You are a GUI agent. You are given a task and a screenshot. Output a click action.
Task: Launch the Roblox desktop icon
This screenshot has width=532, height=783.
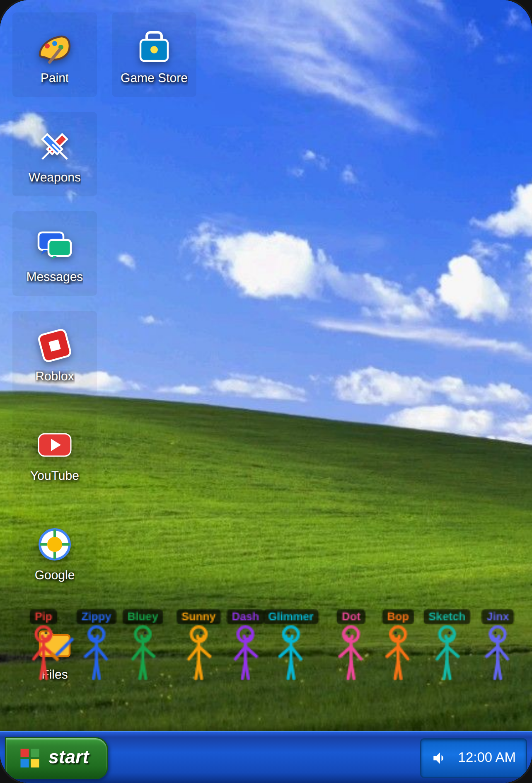[x=55, y=353]
